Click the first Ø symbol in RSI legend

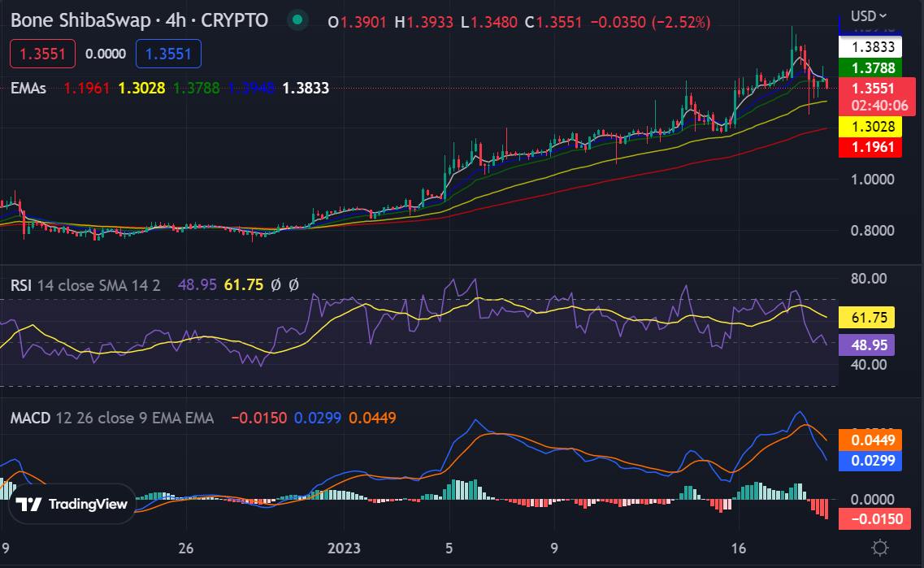(275, 284)
